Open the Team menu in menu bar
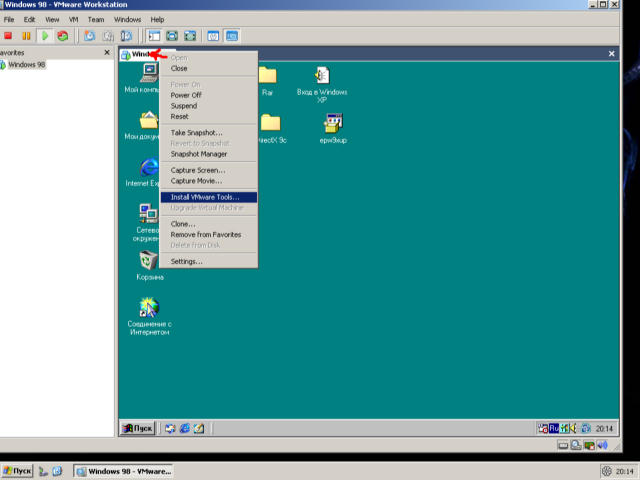 pos(96,19)
